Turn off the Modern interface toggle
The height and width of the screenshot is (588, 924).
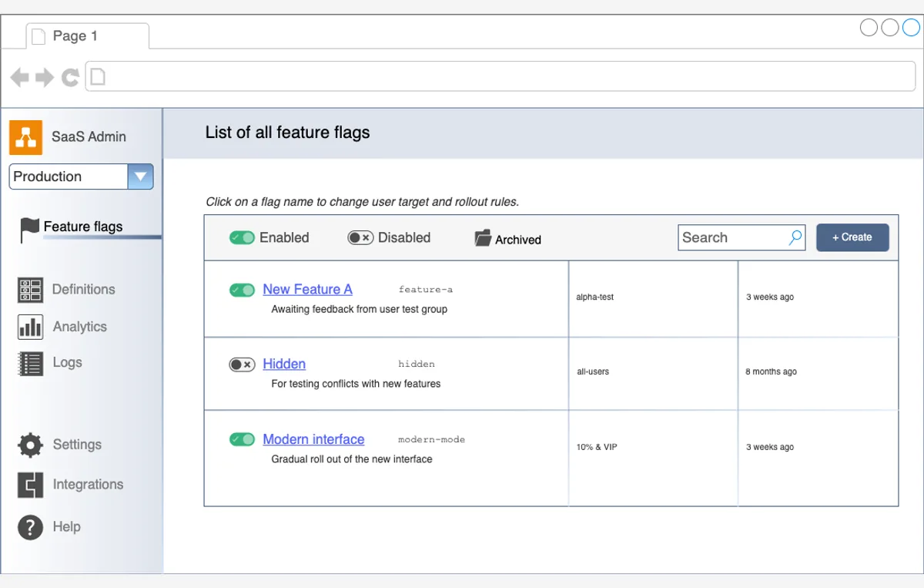point(242,439)
